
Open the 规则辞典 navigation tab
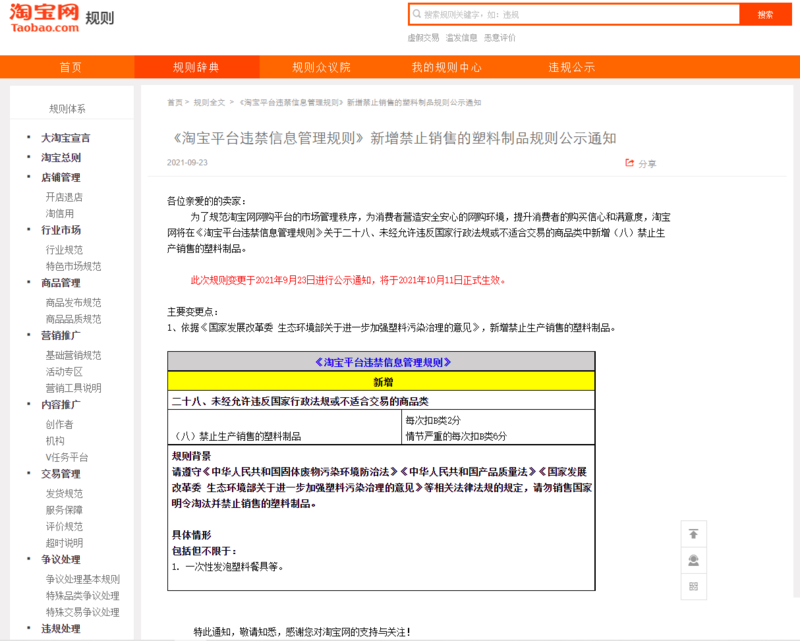(196, 67)
